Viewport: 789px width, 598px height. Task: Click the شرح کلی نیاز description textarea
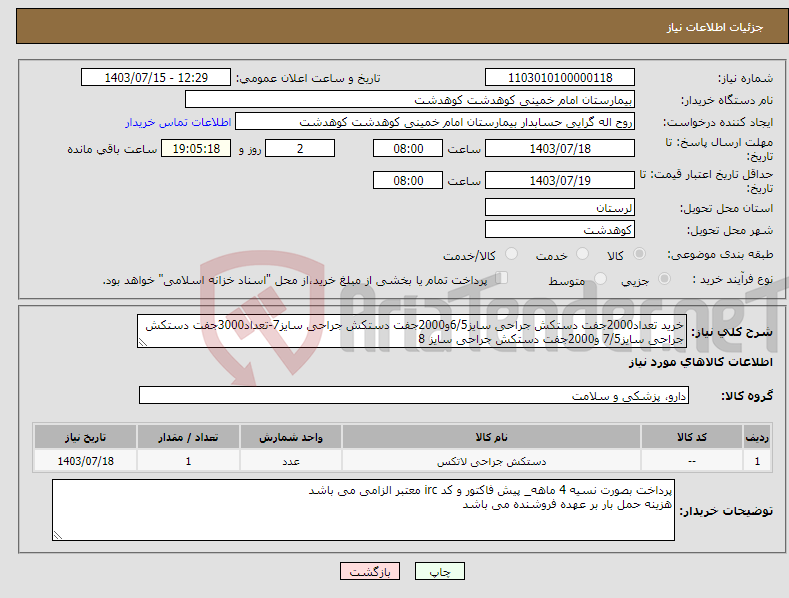tap(412, 332)
